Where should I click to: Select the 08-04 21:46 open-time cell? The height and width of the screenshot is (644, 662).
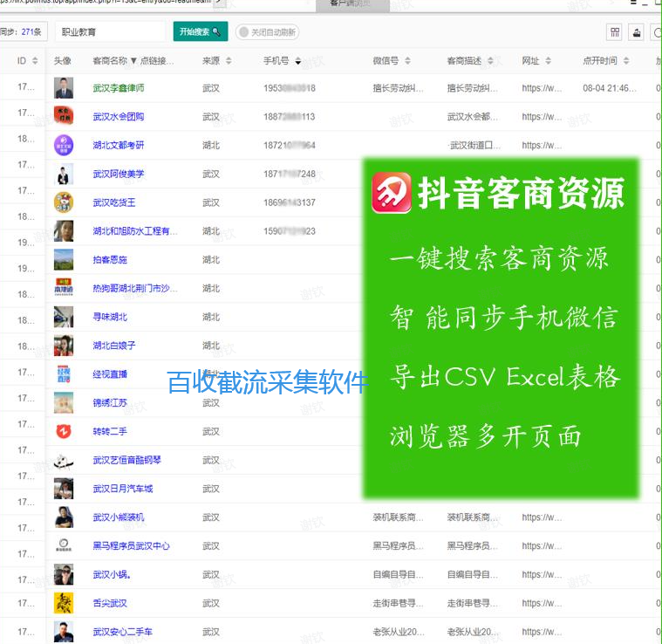point(610,88)
